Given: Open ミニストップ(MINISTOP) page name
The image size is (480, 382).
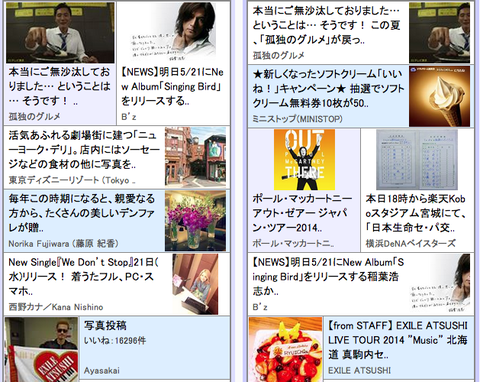Looking at the screenshot, I should coord(297,119).
